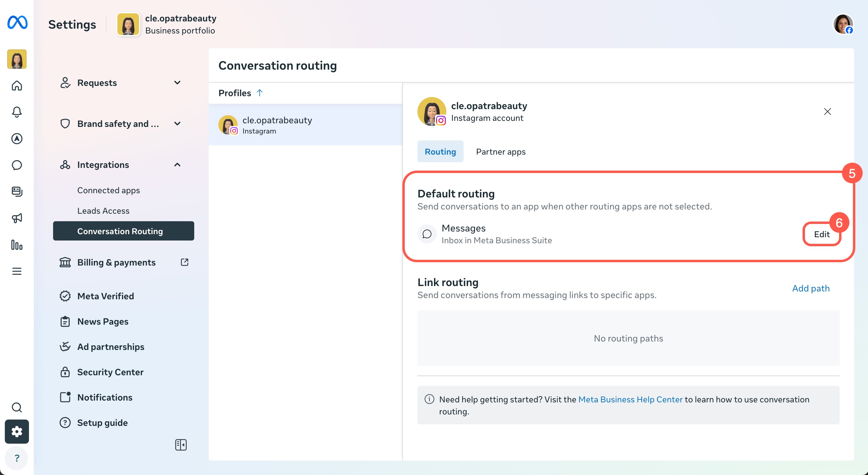Open the Ads megaphone icon
Viewport: 868px width, 475px height.
17,218
